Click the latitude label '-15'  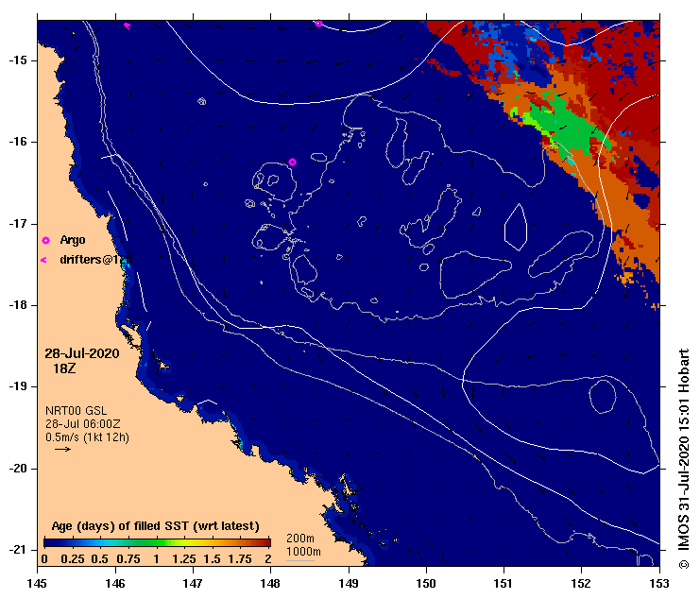coord(17,60)
